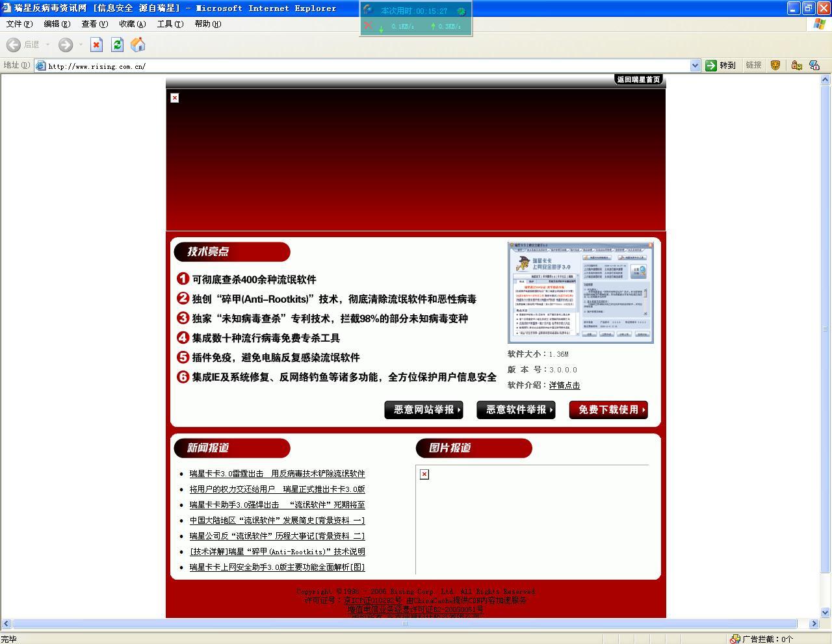Click the padlock with gear toolbar icon
The image size is (832, 644).
coord(796,66)
